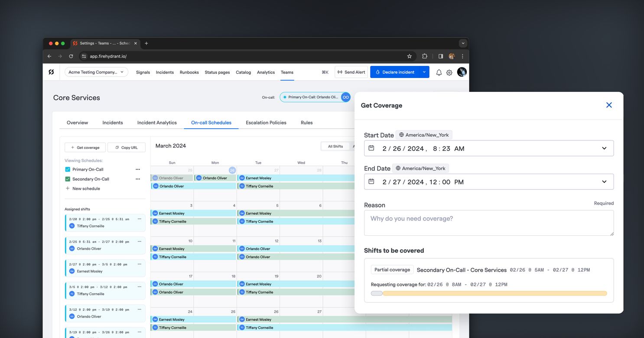Expand Declare incident dropdown arrow
The width and height of the screenshot is (644, 338).
[424, 72]
